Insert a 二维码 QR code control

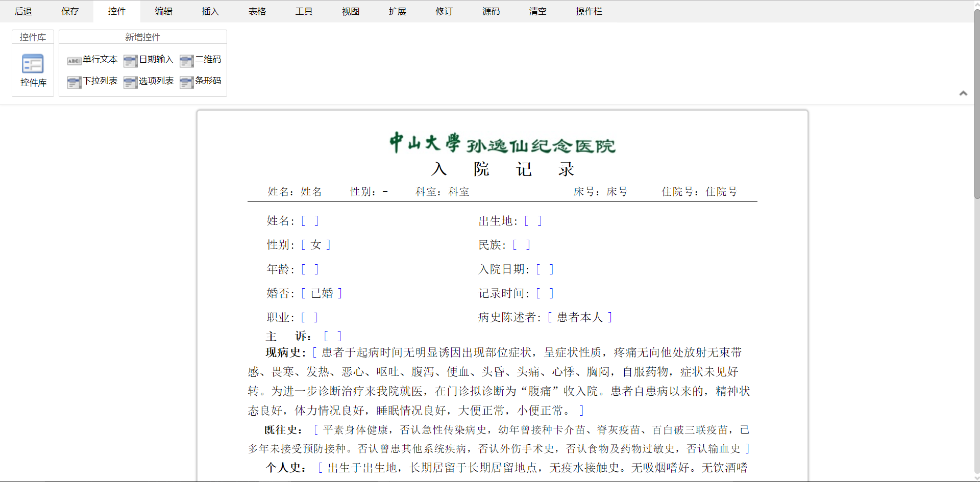tap(201, 60)
